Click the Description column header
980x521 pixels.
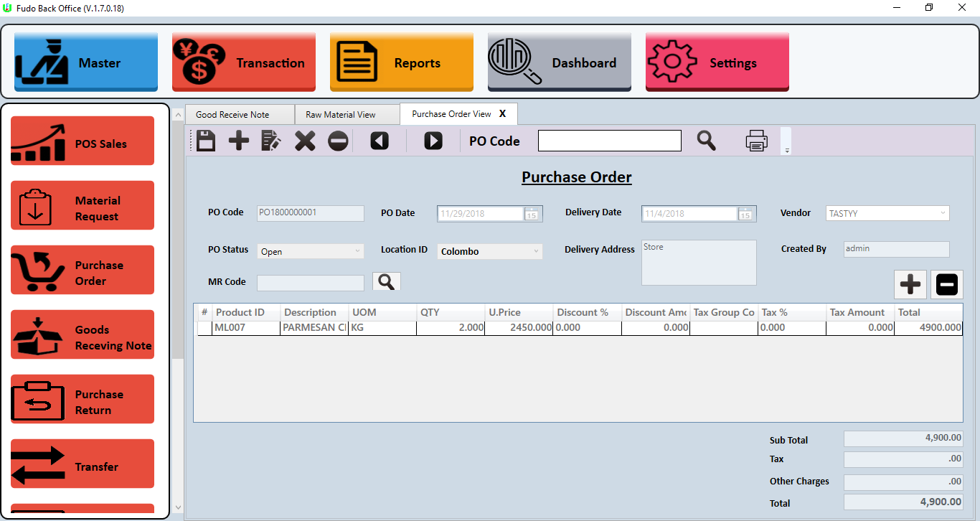click(314, 312)
